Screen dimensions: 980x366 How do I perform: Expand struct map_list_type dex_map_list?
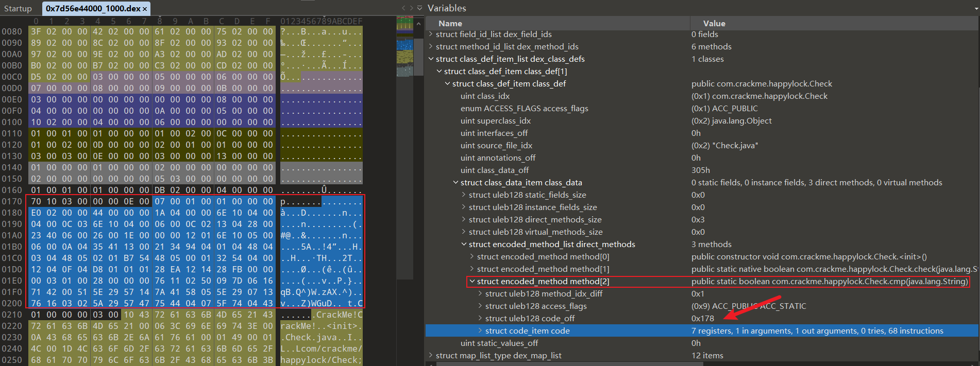[431, 355]
